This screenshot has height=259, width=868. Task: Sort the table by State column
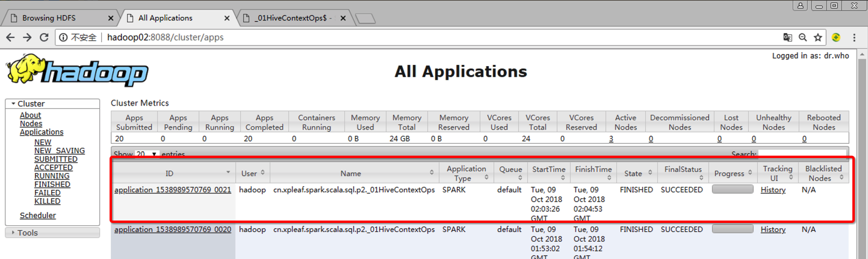coord(637,173)
